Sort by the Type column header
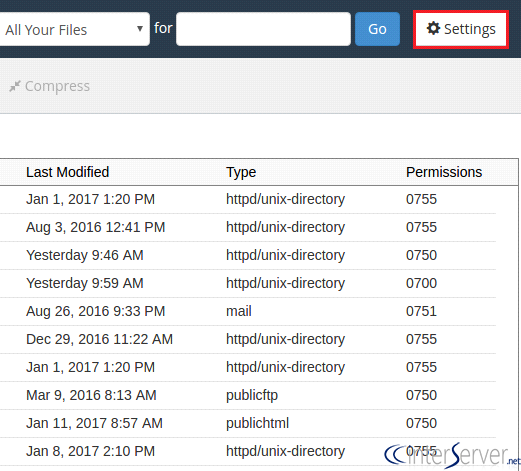The width and height of the screenshot is (521, 471). pyautogui.click(x=241, y=172)
